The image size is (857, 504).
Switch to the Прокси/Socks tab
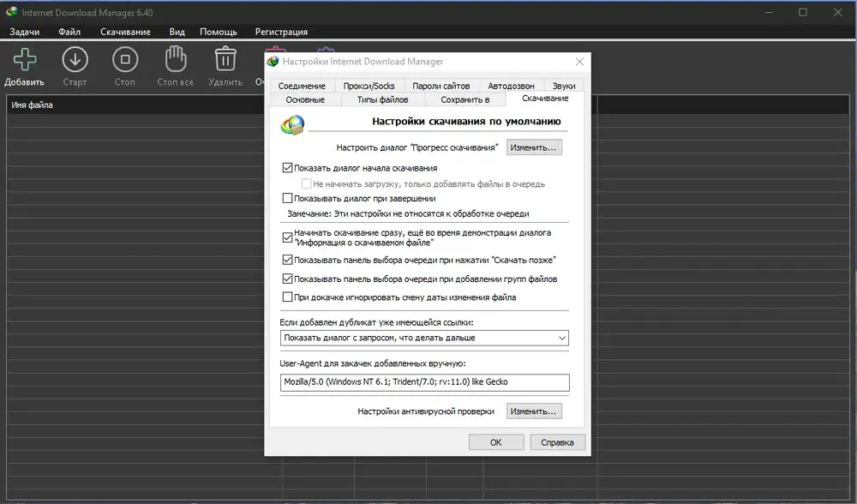pyautogui.click(x=369, y=86)
